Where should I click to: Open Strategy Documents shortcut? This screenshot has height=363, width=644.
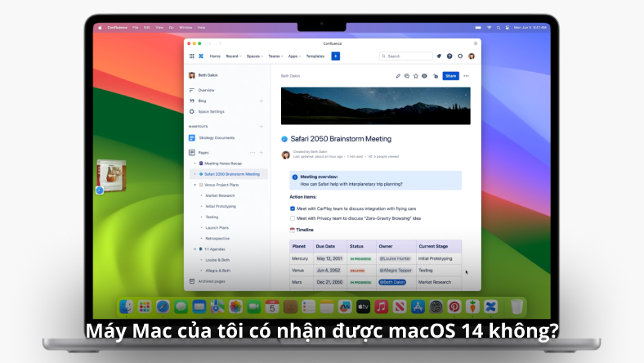point(217,137)
